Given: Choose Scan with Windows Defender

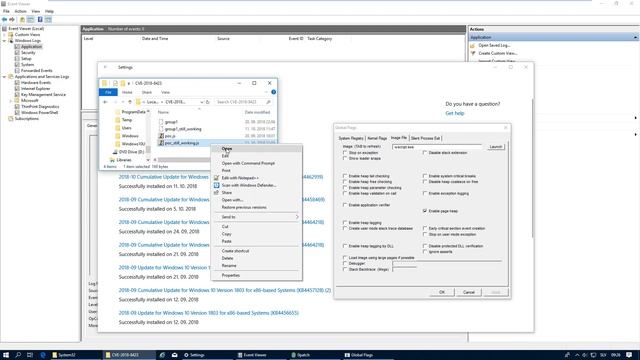Looking at the screenshot, I should pyautogui.click(x=257, y=185).
